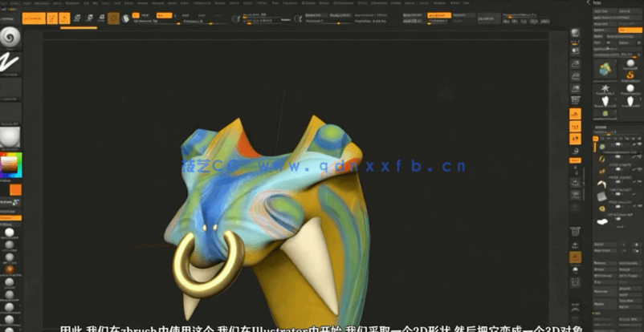Pick a color in the color picker
Image resolution: width=644 pixels, height=332 pixels.
(x=10, y=165)
